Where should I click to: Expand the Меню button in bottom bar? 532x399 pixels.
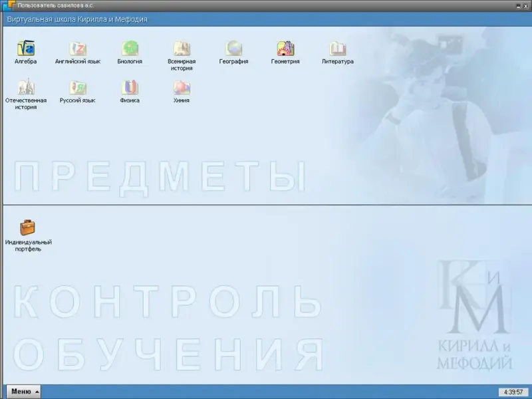pos(23,392)
